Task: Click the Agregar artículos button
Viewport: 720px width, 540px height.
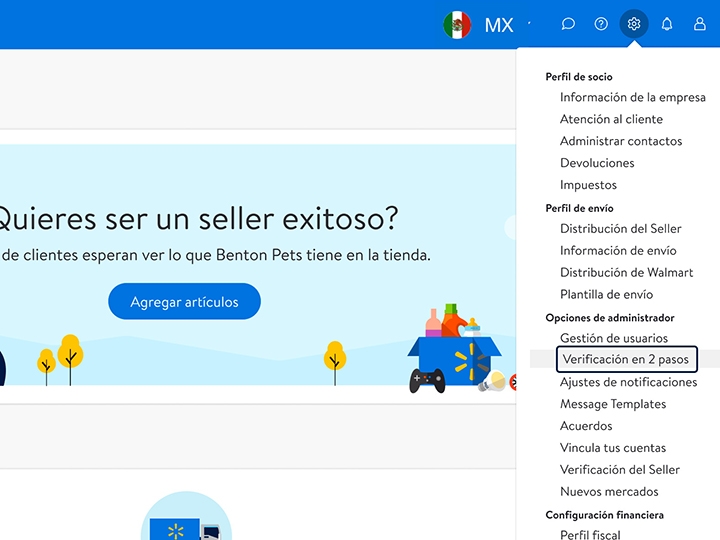Action: (185, 301)
